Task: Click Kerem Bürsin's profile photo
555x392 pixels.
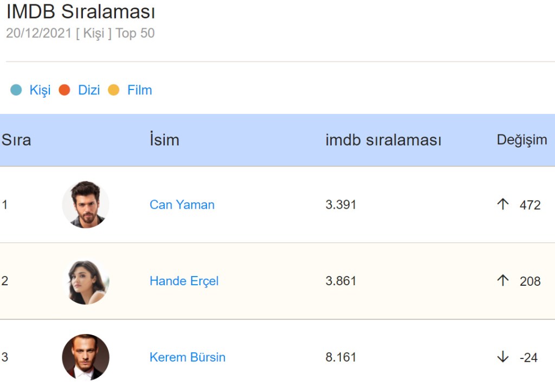Action: tap(86, 357)
